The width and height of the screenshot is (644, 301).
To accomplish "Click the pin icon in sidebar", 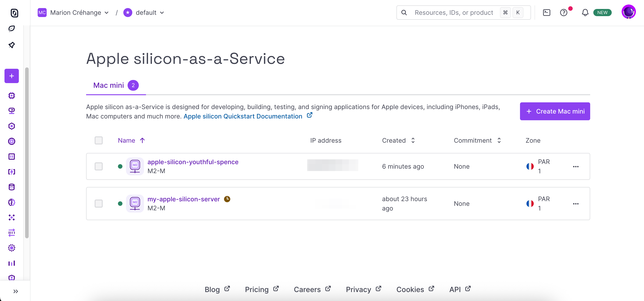I will pos(11,45).
